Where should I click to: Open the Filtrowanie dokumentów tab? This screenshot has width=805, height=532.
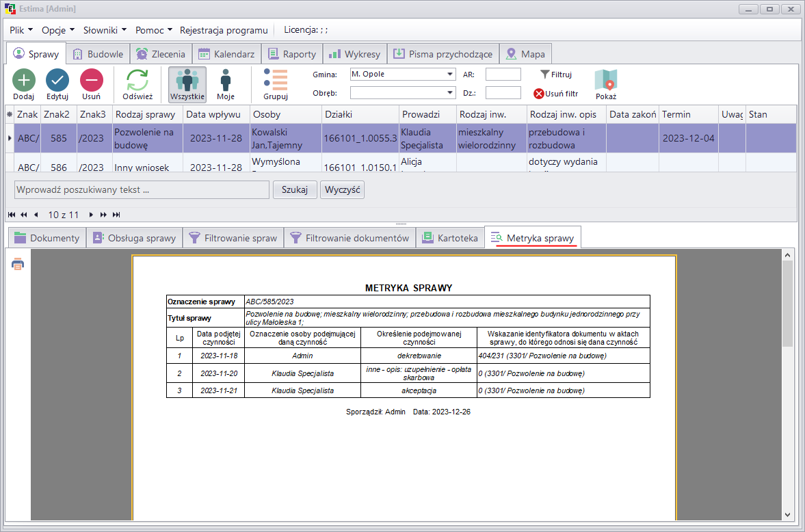tap(349, 238)
